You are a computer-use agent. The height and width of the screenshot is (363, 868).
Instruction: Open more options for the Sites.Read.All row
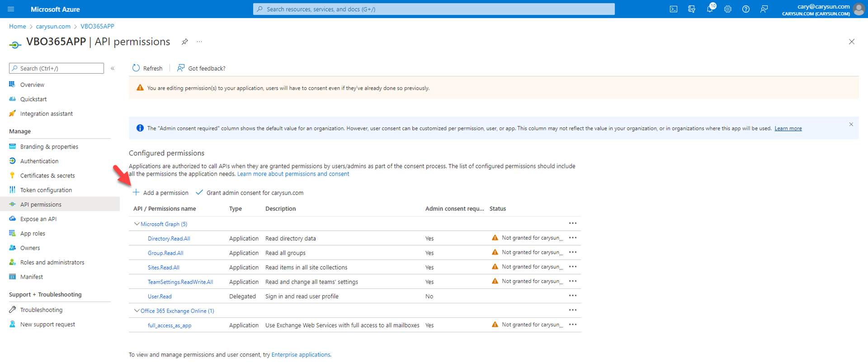(x=573, y=267)
